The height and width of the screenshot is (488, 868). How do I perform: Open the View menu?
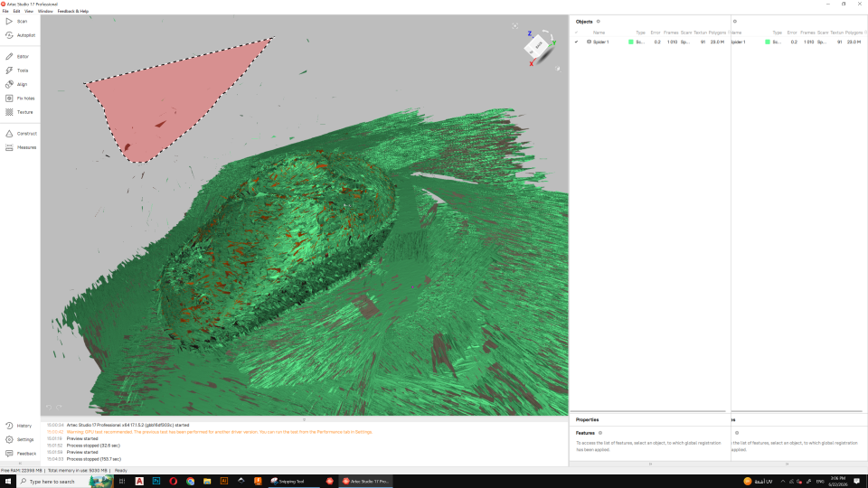[x=29, y=11]
